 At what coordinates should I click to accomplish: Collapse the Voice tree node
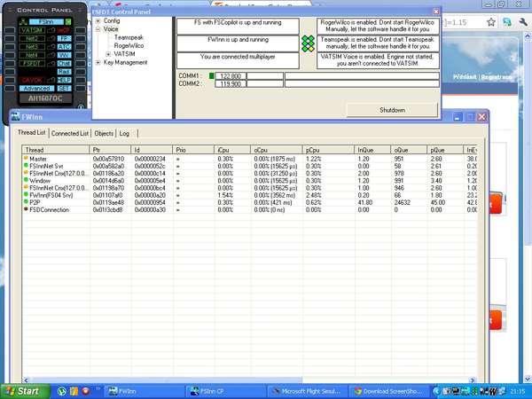click(x=98, y=29)
